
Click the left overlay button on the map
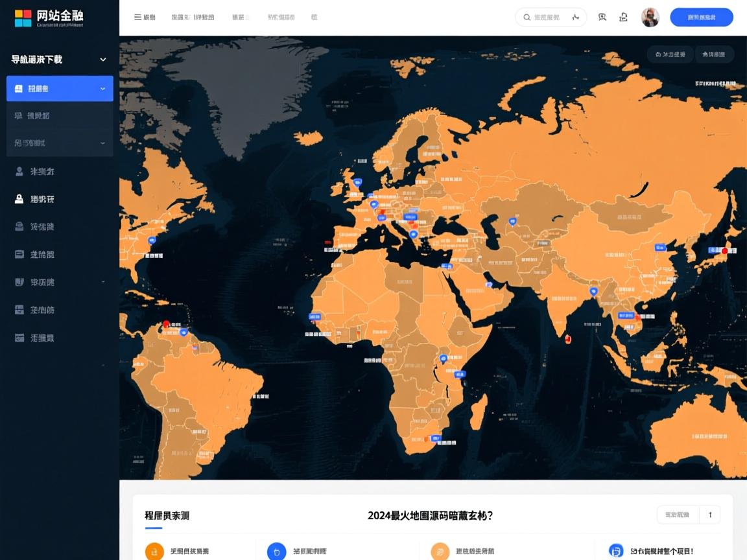(670, 54)
